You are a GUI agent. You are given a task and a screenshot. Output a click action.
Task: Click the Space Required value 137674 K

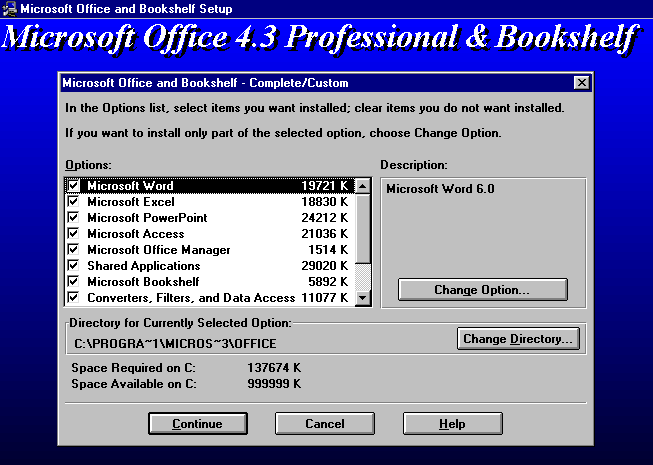click(274, 368)
